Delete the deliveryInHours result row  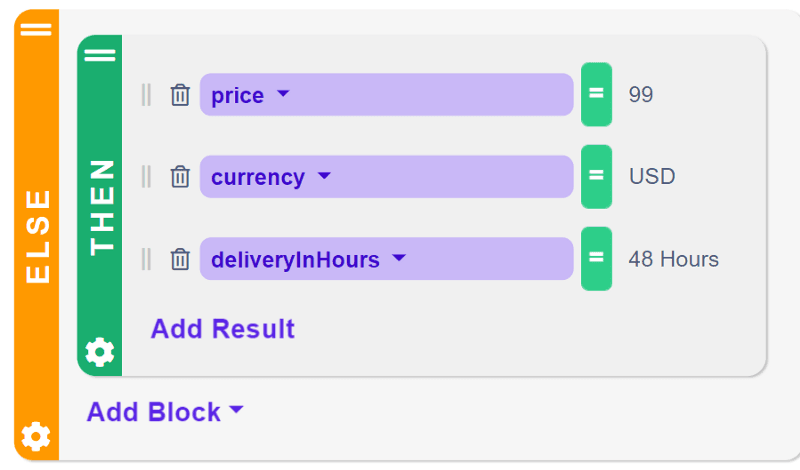click(x=180, y=259)
